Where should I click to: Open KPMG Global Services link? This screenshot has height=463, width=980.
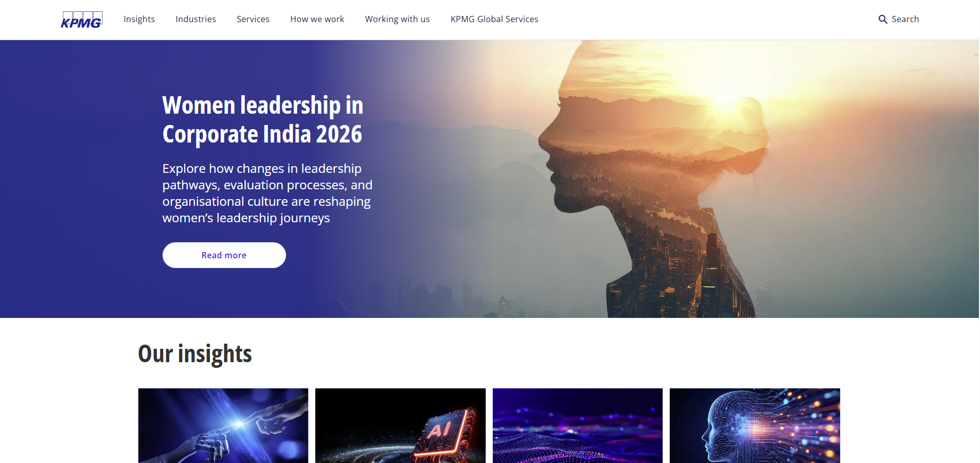494,19
